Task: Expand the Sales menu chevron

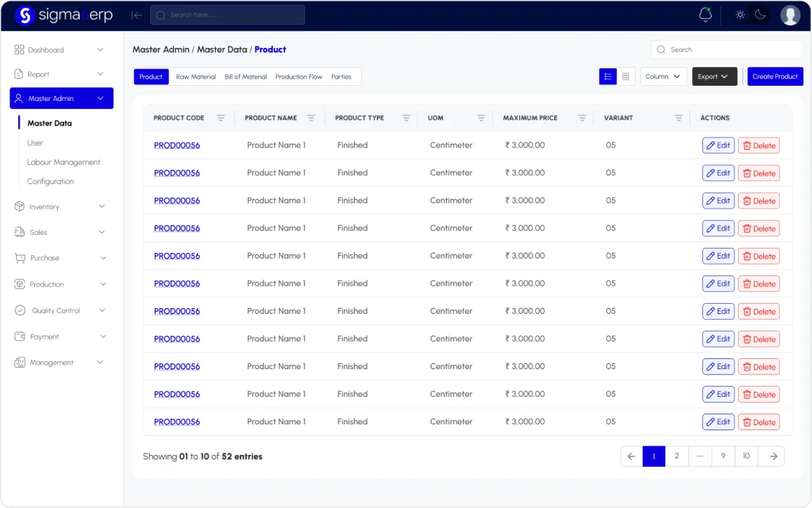Action: [102, 232]
